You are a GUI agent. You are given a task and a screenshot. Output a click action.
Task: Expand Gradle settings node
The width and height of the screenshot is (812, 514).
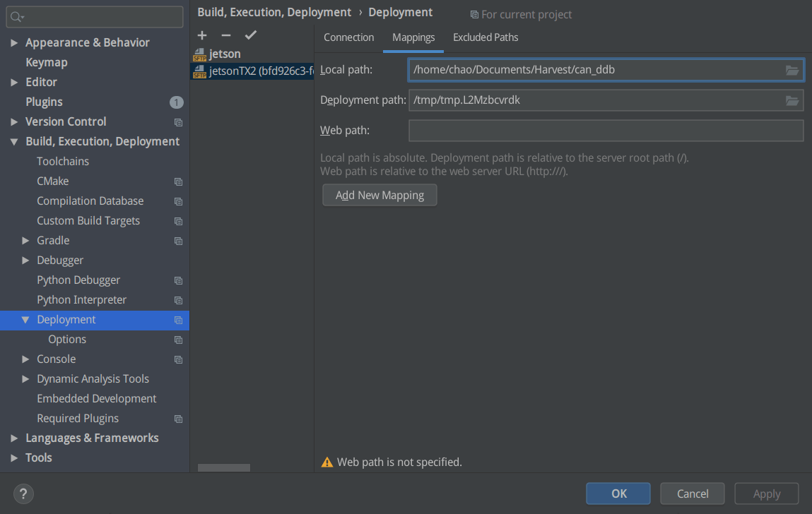coord(25,240)
